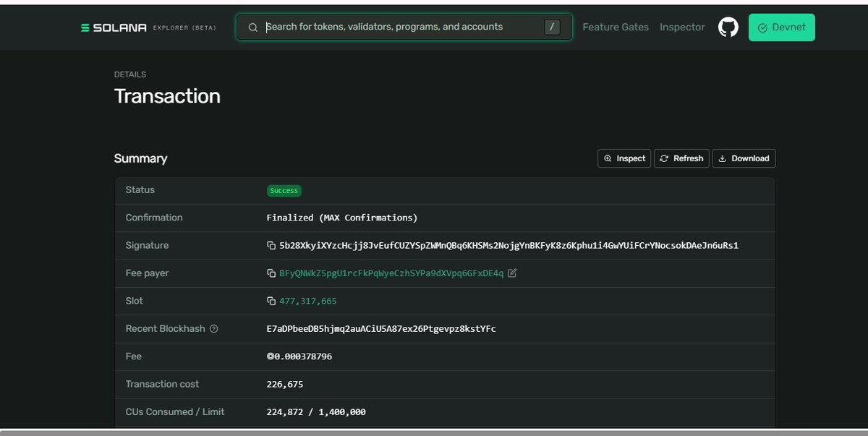The width and height of the screenshot is (868, 436).
Task: Select CUs value 224,872 / 1,400,000
Action: tap(316, 412)
